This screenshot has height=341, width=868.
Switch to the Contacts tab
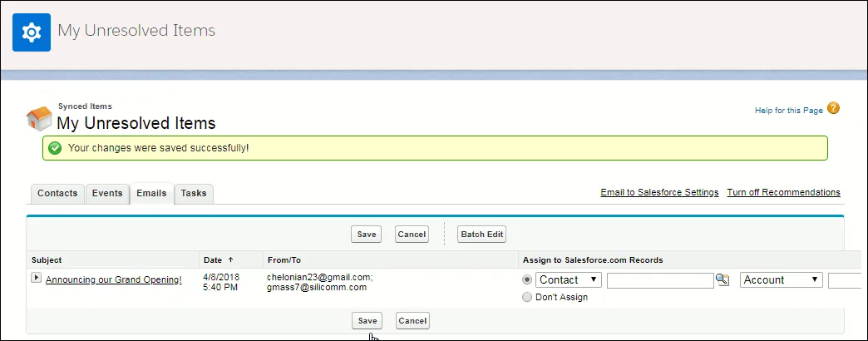[57, 193]
